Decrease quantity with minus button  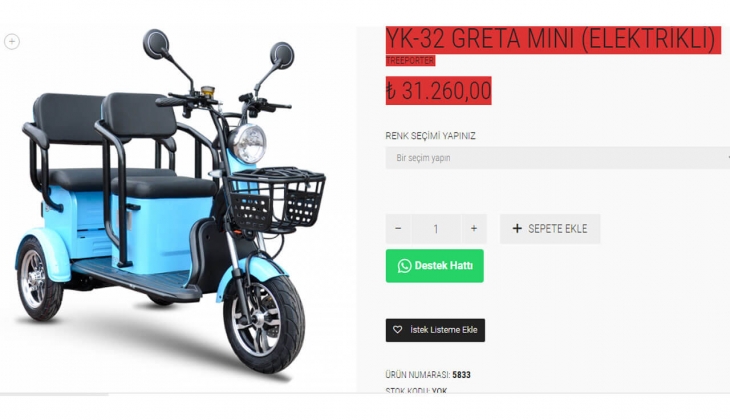[x=398, y=229]
